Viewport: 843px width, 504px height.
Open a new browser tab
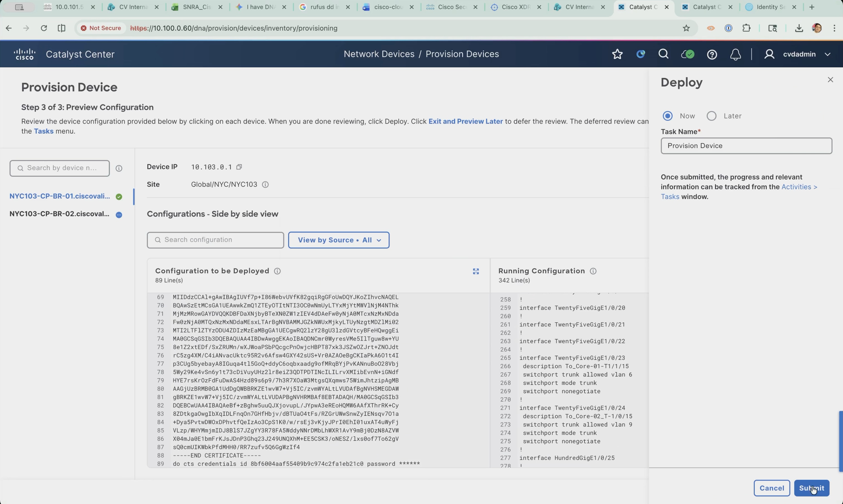point(812,7)
